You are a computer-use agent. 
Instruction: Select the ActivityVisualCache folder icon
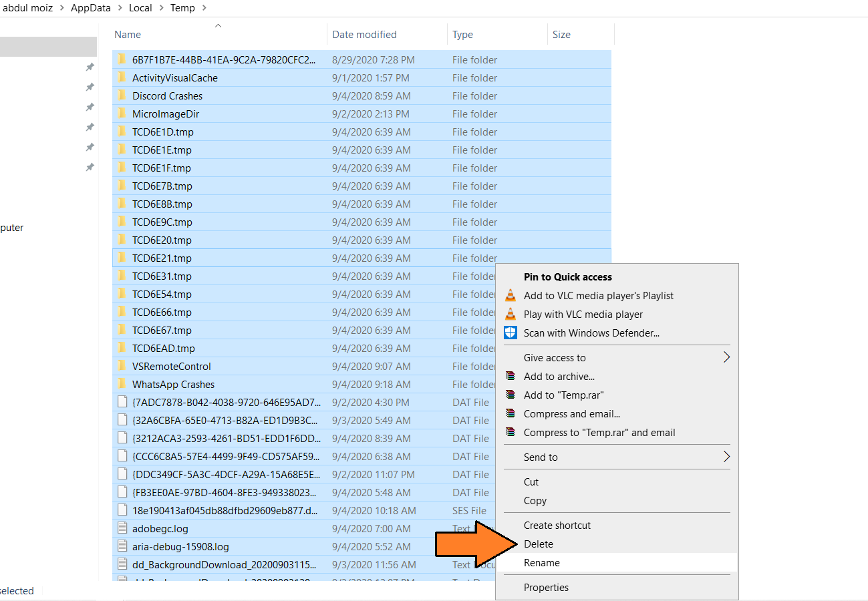pos(122,77)
